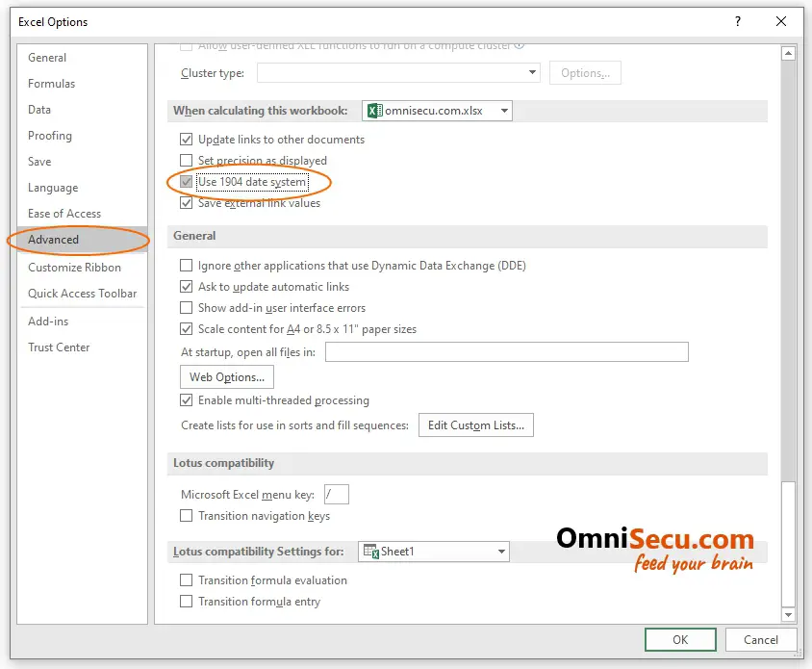Click the sheet icon next to Sheet1
812x669 pixels.
(x=370, y=552)
